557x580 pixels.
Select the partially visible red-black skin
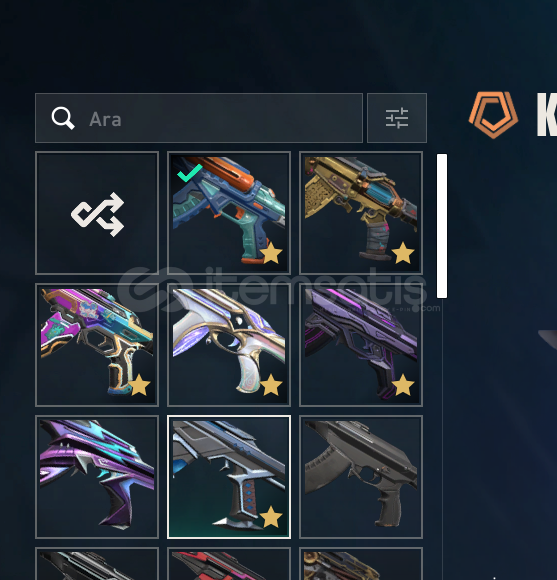coord(229,564)
